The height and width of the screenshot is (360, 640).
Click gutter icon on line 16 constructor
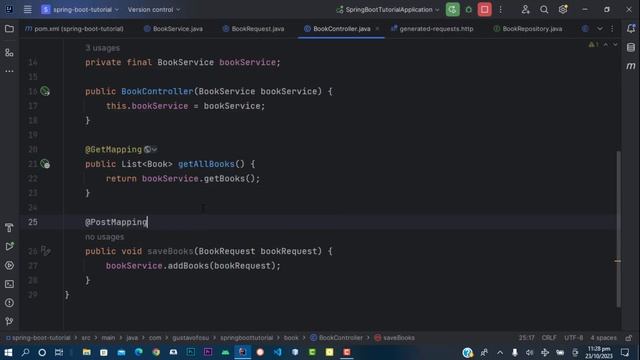pos(45,91)
